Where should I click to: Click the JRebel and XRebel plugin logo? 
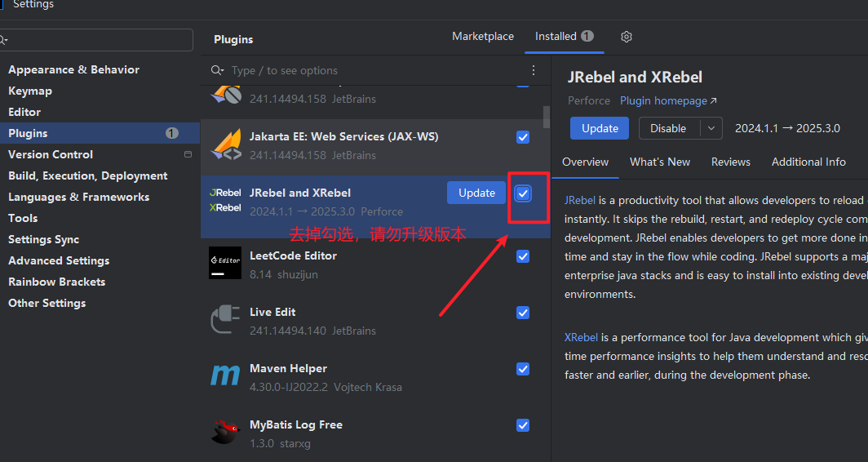click(x=225, y=201)
